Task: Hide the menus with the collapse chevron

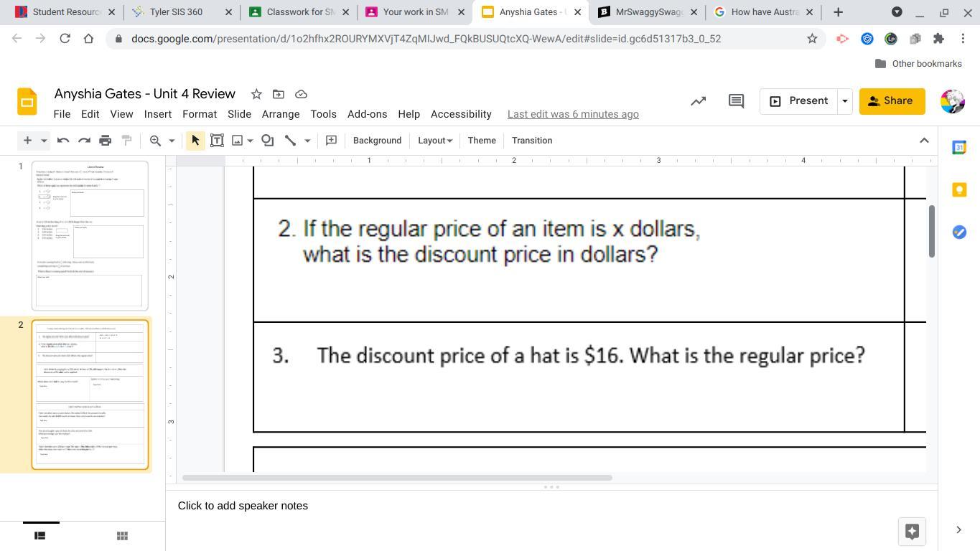Action: point(924,141)
